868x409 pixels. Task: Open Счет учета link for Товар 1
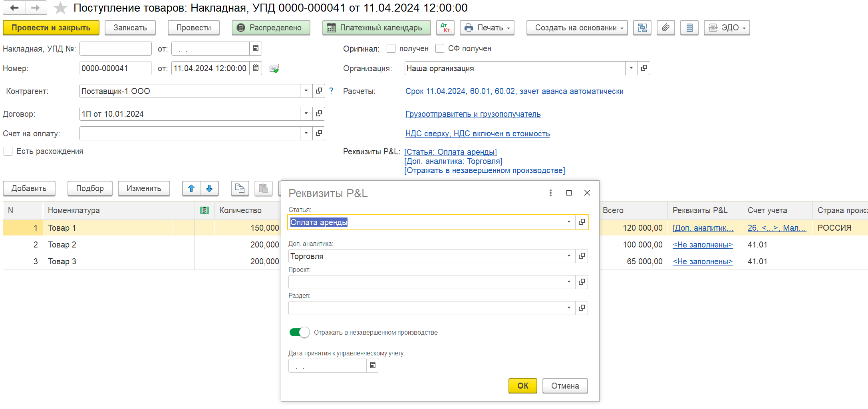coord(777,228)
